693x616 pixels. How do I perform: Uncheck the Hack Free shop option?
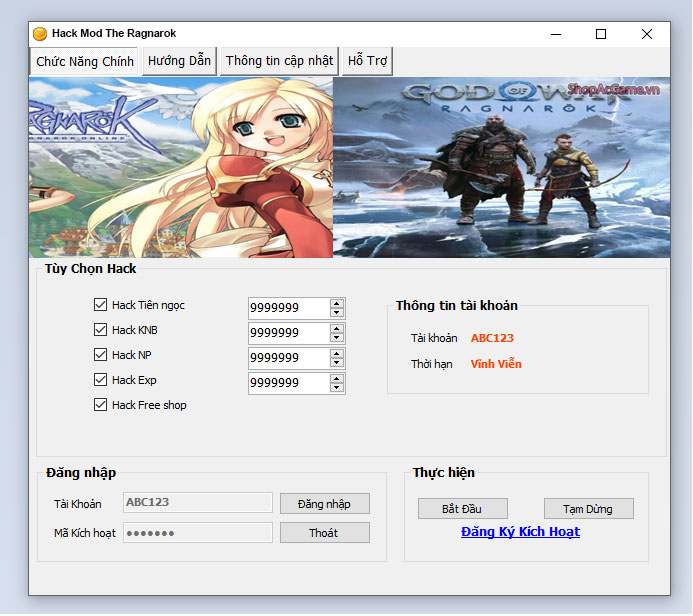coord(100,405)
